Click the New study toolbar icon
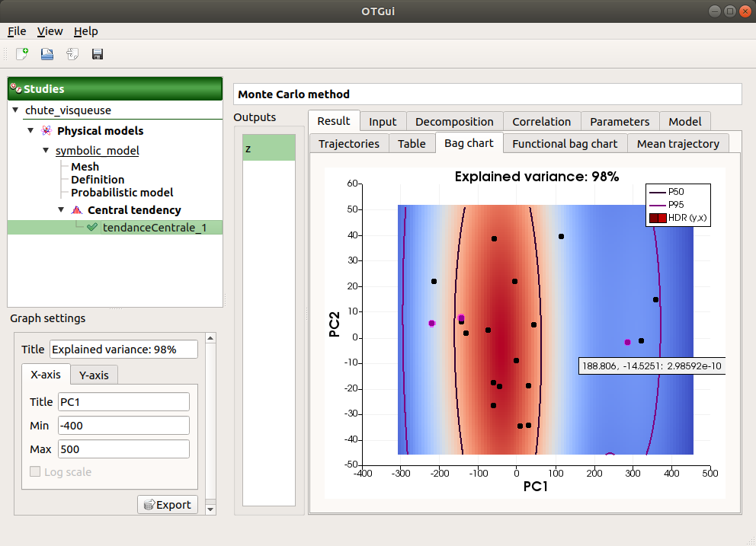The image size is (756, 546). 22,54
